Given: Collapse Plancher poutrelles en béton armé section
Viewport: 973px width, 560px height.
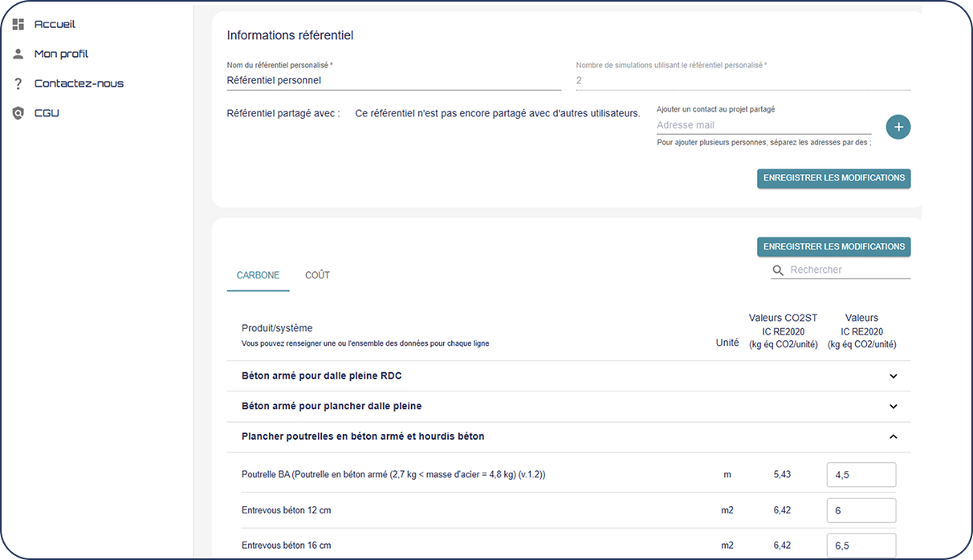Looking at the screenshot, I should pos(894,437).
